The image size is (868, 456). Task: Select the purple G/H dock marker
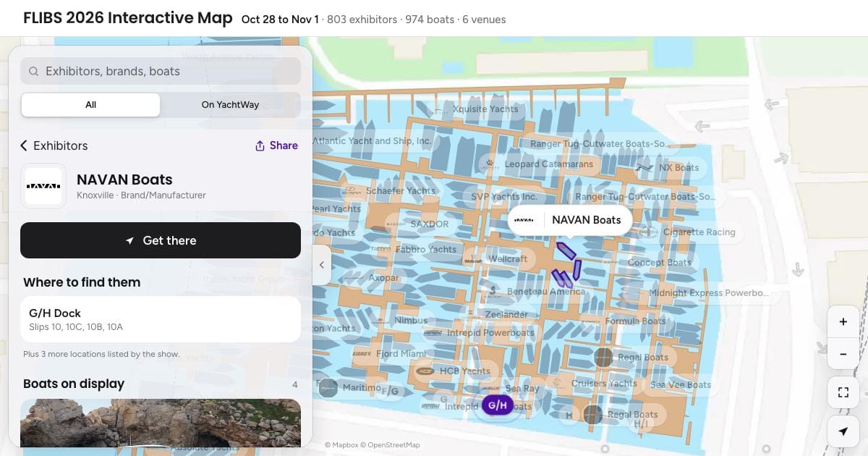click(x=498, y=405)
